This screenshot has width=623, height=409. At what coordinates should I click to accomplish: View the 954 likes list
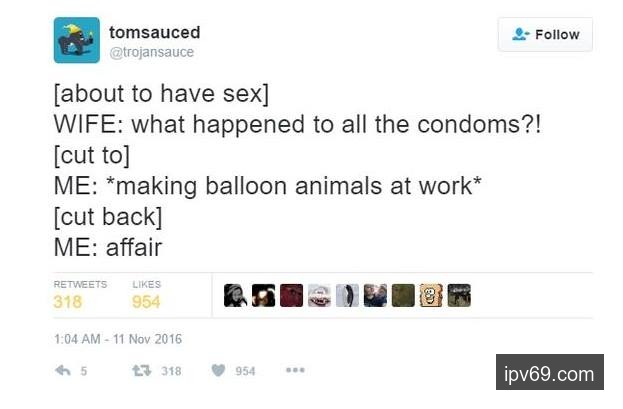pos(146,301)
